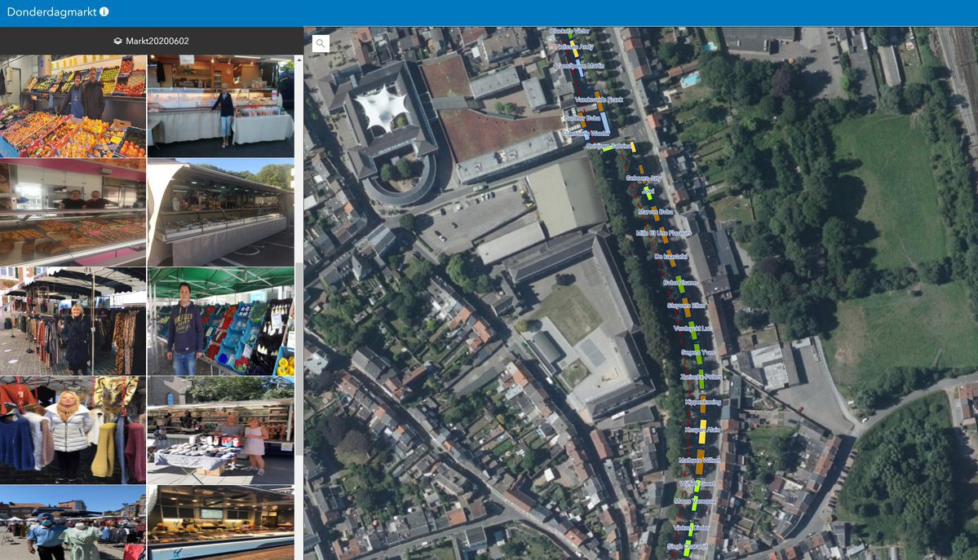Click the scroll-up arrow of gallery scrollbar
This screenshot has height=560, width=978.
pyautogui.click(x=299, y=60)
